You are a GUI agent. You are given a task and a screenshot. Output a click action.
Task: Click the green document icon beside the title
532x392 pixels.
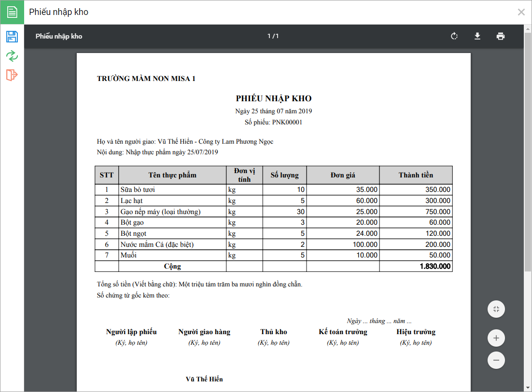click(x=12, y=12)
